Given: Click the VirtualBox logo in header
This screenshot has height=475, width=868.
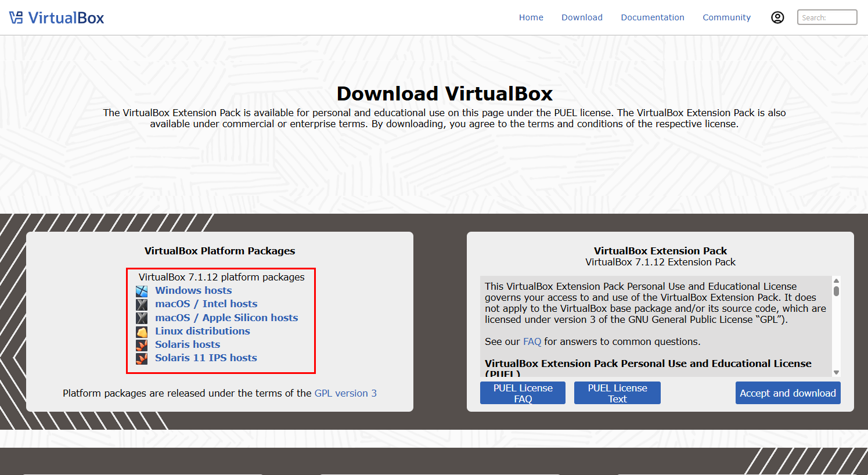Looking at the screenshot, I should pos(56,17).
